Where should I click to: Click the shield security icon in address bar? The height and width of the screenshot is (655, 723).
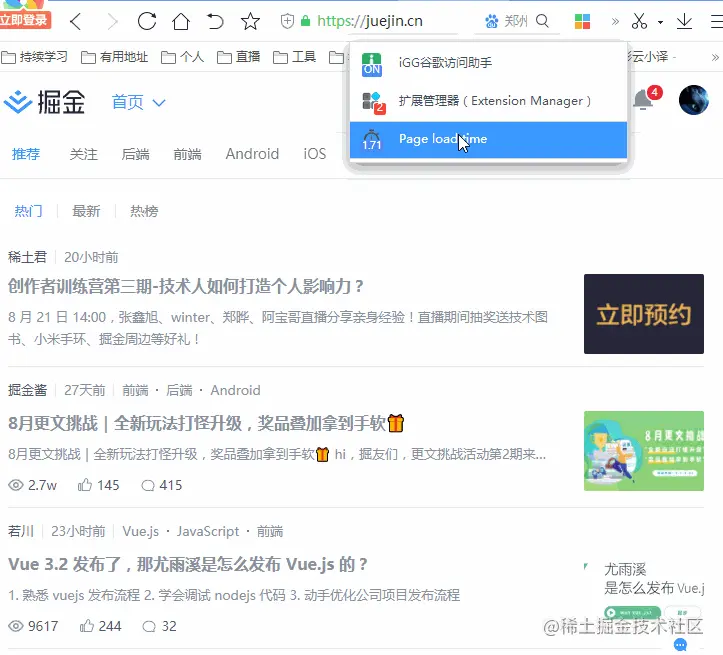coord(287,21)
